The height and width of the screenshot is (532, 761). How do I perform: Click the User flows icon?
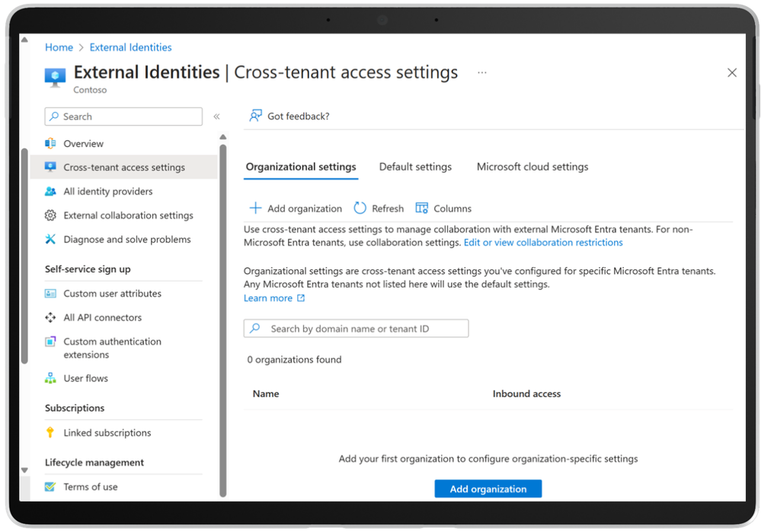(x=51, y=379)
